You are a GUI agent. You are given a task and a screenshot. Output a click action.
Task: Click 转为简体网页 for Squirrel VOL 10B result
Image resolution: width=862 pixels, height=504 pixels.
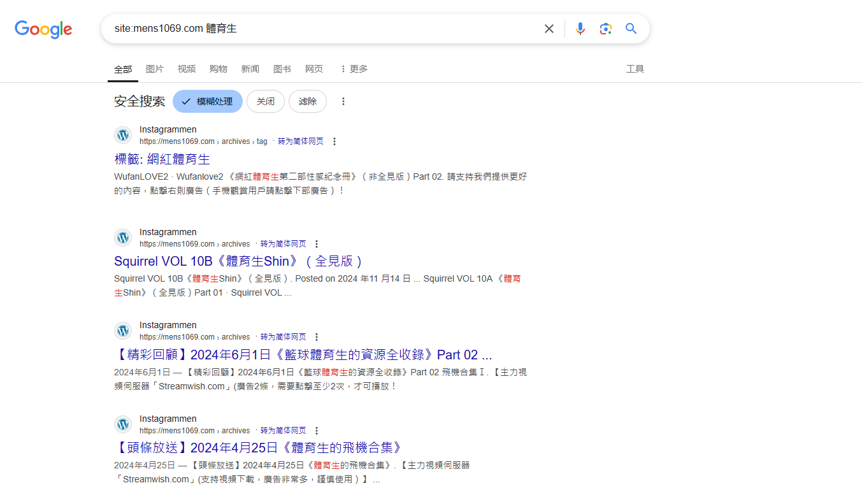(284, 244)
